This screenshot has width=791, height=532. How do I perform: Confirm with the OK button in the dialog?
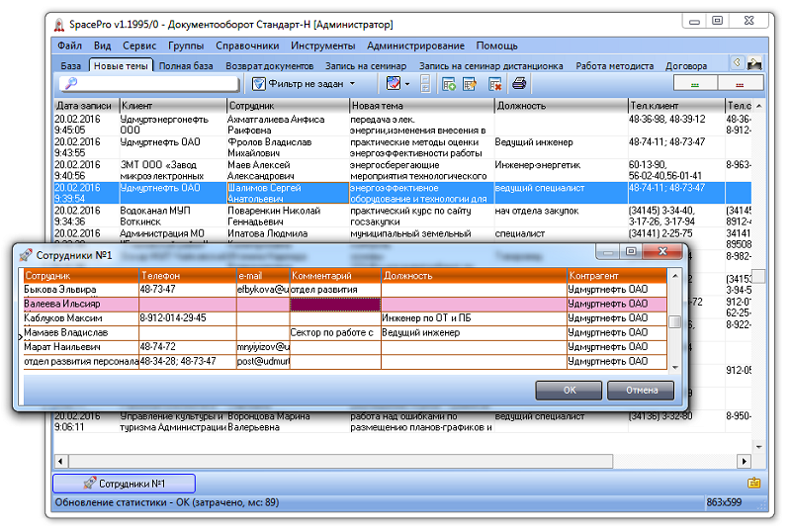570,391
